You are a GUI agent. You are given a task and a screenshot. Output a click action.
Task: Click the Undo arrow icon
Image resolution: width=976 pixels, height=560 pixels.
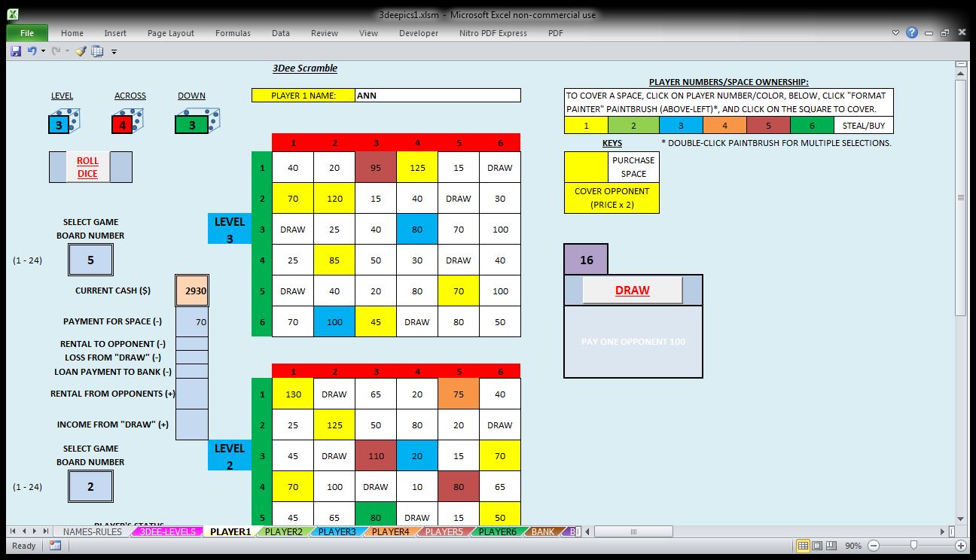(32, 51)
